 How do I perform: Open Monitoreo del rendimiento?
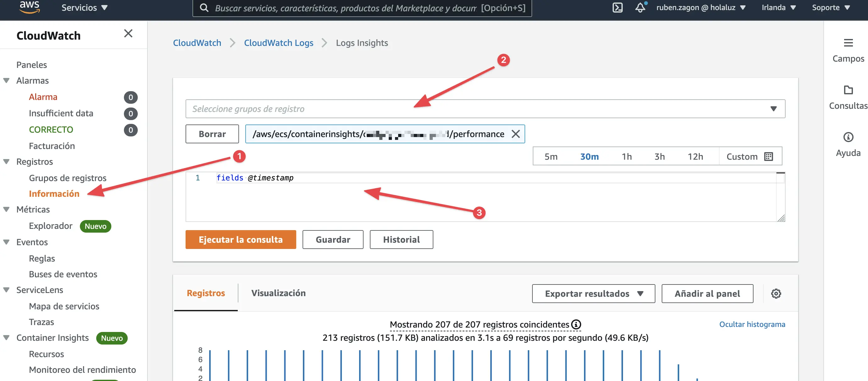(82, 370)
